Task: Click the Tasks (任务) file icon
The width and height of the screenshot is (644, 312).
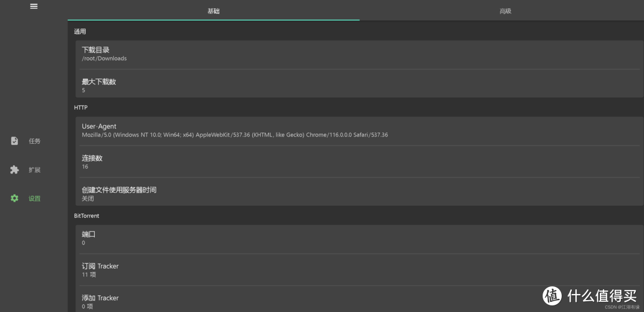Action: pyautogui.click(x=14, y=141)
